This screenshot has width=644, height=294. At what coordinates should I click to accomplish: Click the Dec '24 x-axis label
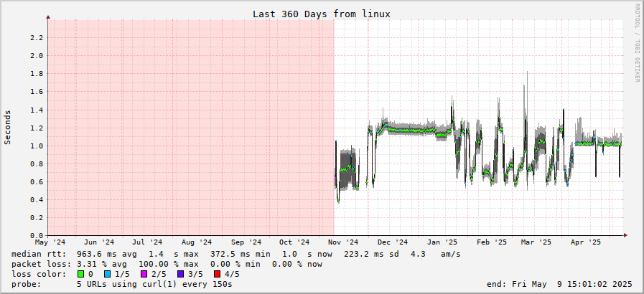392,242
